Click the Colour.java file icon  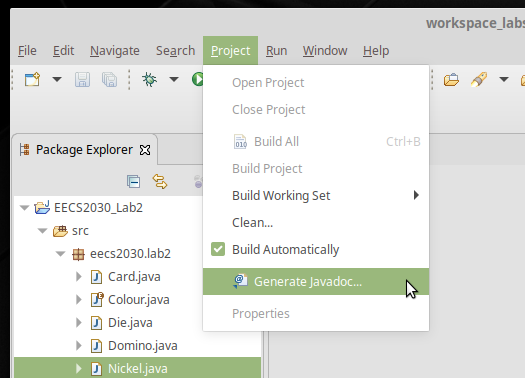(97, 300)
